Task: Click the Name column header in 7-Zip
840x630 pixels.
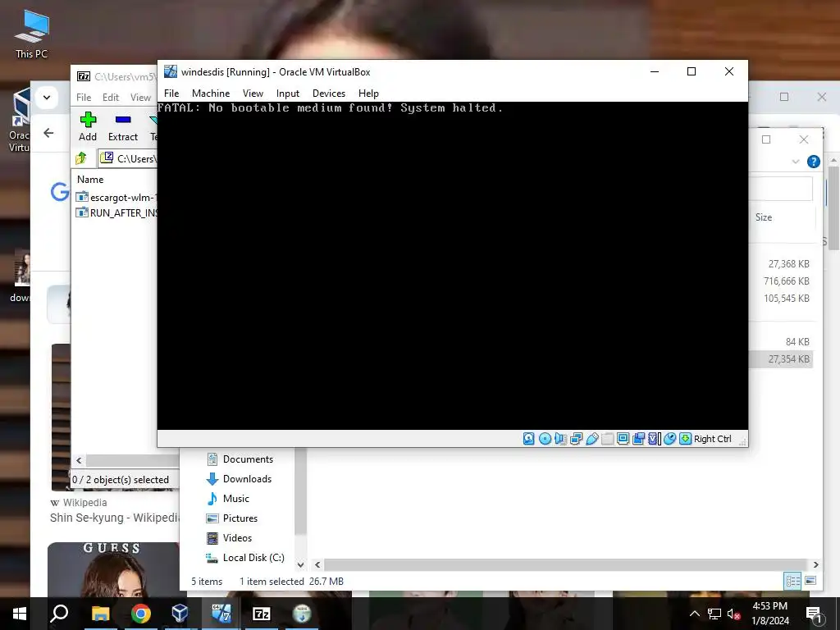Action: (x=90, y=180)
